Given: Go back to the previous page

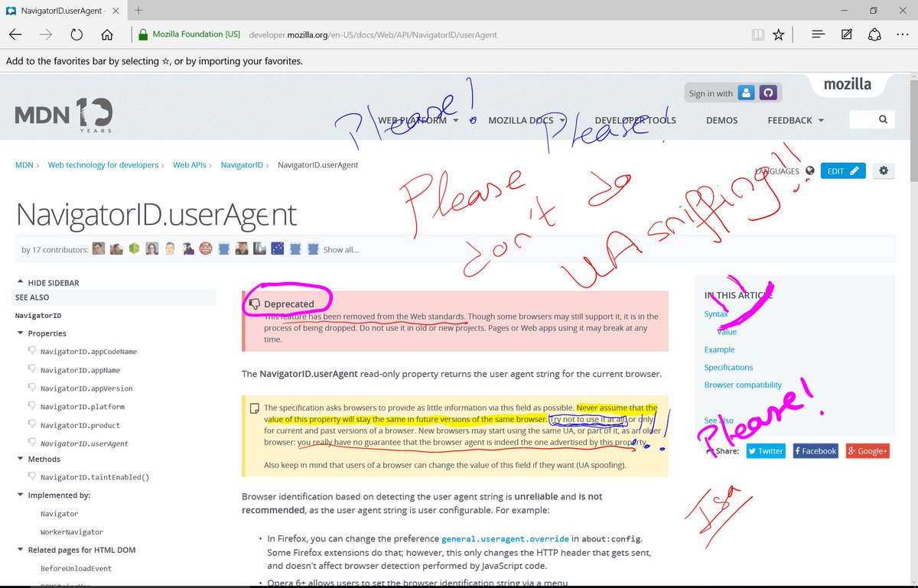Looking at the screenshot, I should pyautogui.click(x=15, y=34).
